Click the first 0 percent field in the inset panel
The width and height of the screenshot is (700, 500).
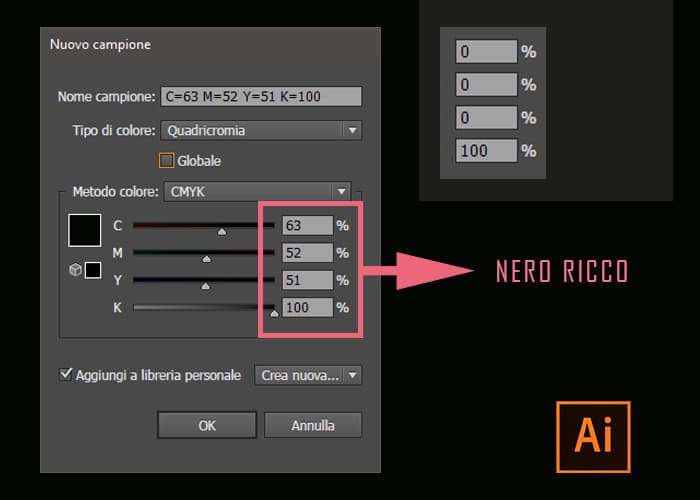[486, 51]
